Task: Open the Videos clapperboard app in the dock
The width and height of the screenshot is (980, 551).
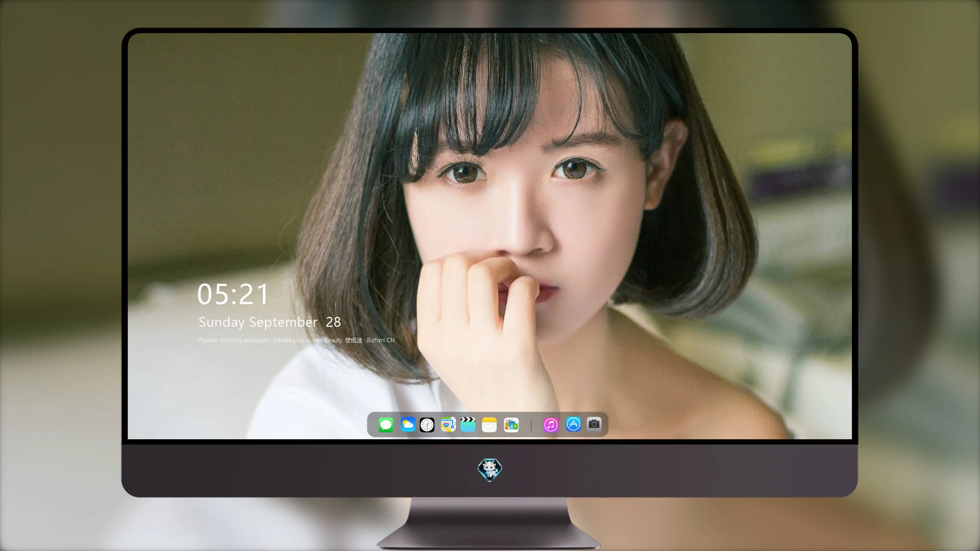Action: (468, 424)
